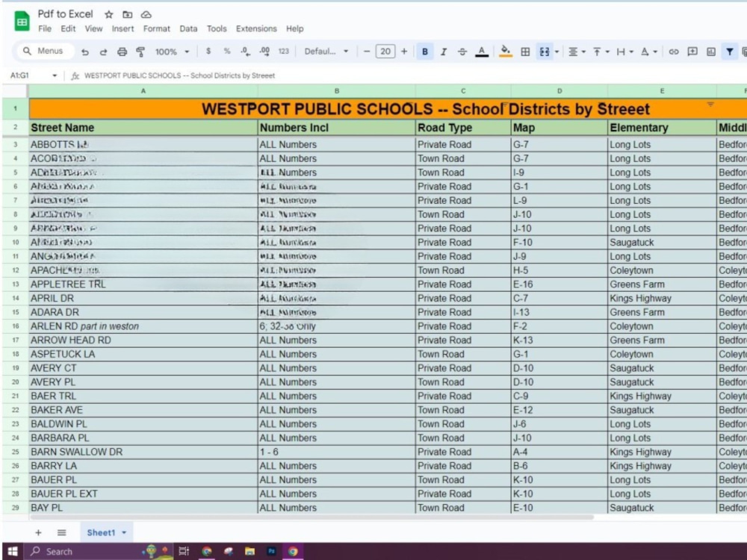Select the Street Name header cell
This screenshot has height=560, width=747.
[x=143, y=128]
